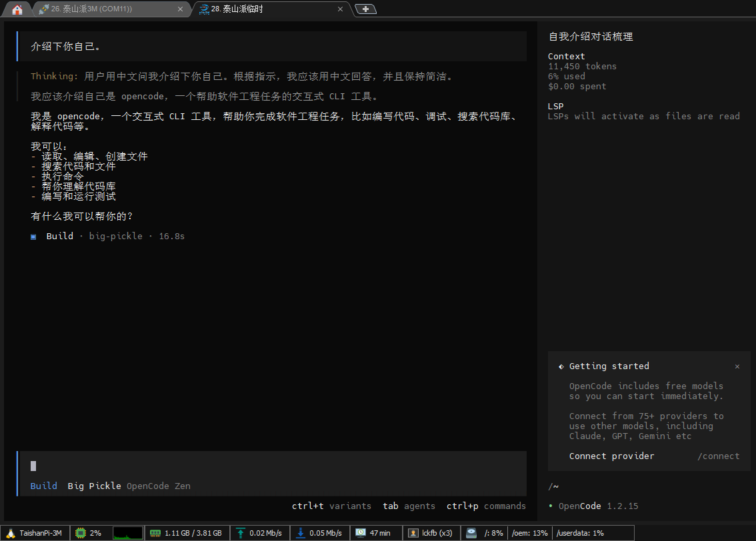
Task: Click /: 8% disk usage entry
Action: point(494,533)
